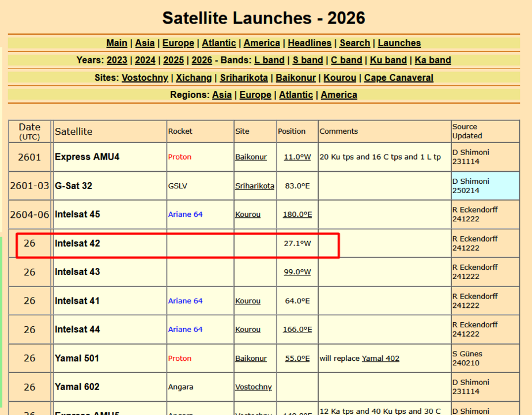Select the Intelsat 44 satellite name
Viewport: 532px width, 415px height.
click(x=77, y=330)
